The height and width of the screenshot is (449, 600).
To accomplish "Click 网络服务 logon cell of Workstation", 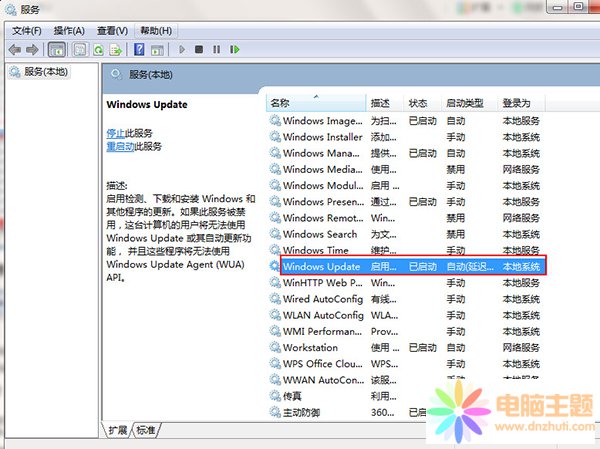I will pyautogui.click(x=521, y=348).
